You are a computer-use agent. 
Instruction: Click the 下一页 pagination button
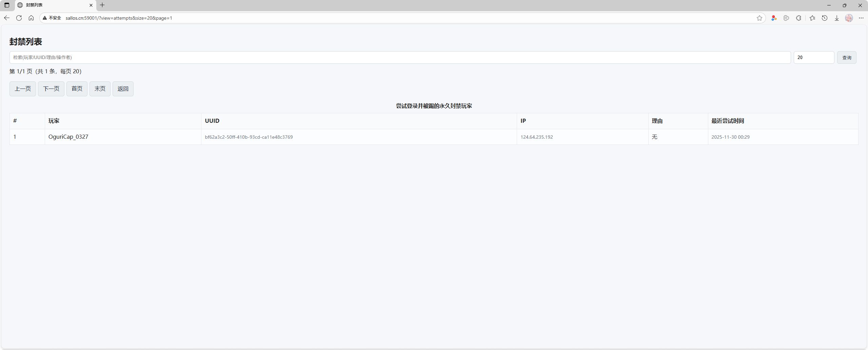[51, 89]
